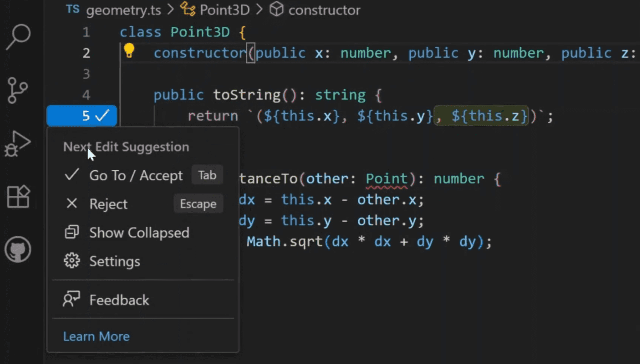Open the Source Control view
This screenshot has height=364, width=640.
click(x=17, y=90)
